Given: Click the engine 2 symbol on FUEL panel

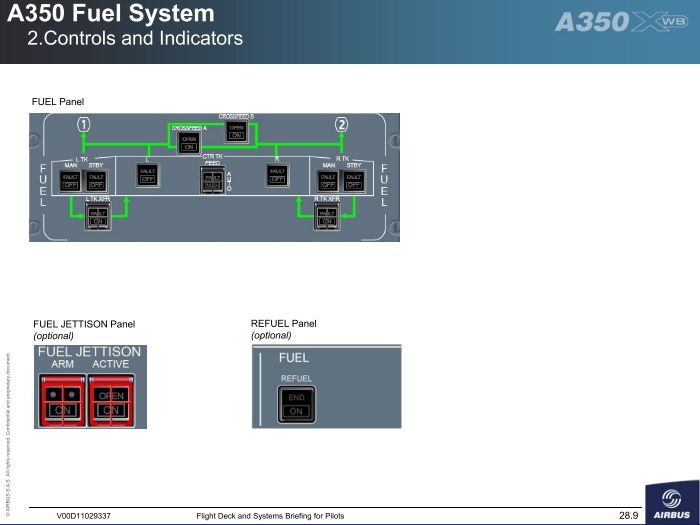Looking at the screenshot, I should click(342, 125).
